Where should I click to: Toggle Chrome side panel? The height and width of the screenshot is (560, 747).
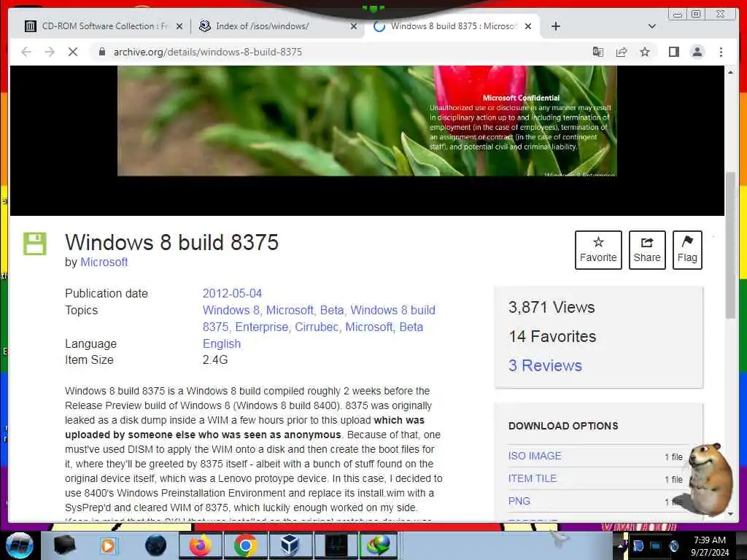point(673,52)
